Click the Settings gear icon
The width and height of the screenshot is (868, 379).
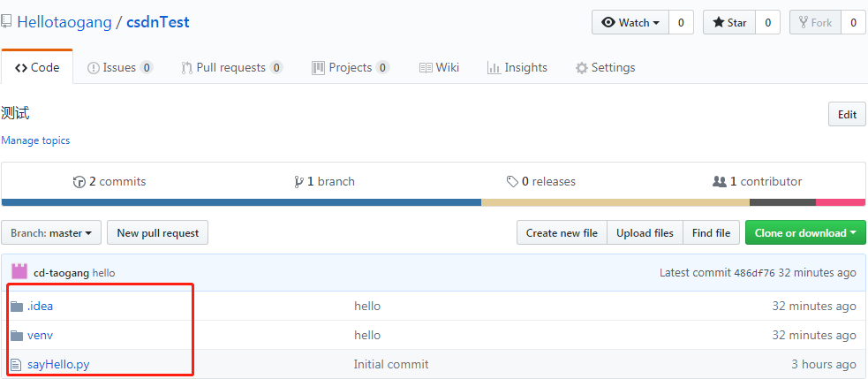click(x=581, y=68)
